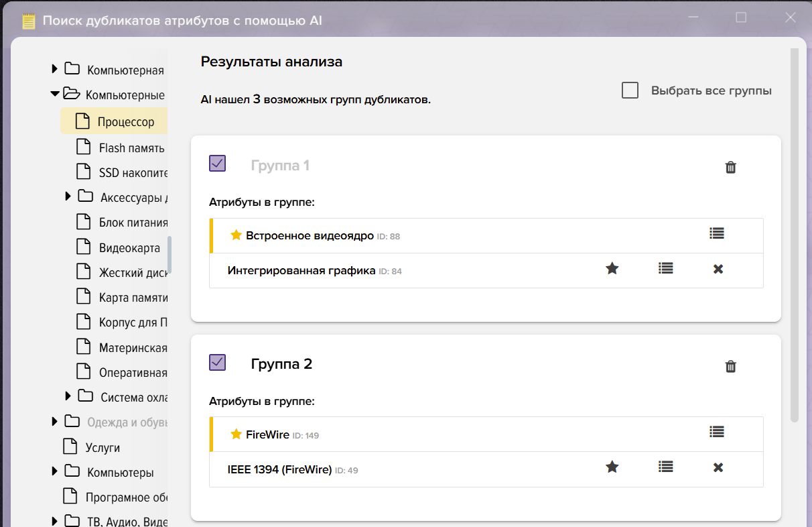
Task: Select Оперативная память tree item
Action: coord(133,373)
